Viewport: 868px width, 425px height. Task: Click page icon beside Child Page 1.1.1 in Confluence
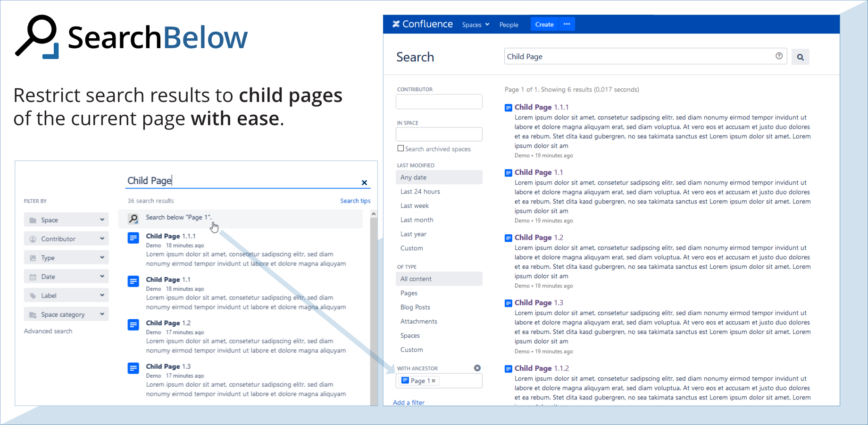click(x=508, y=108)
